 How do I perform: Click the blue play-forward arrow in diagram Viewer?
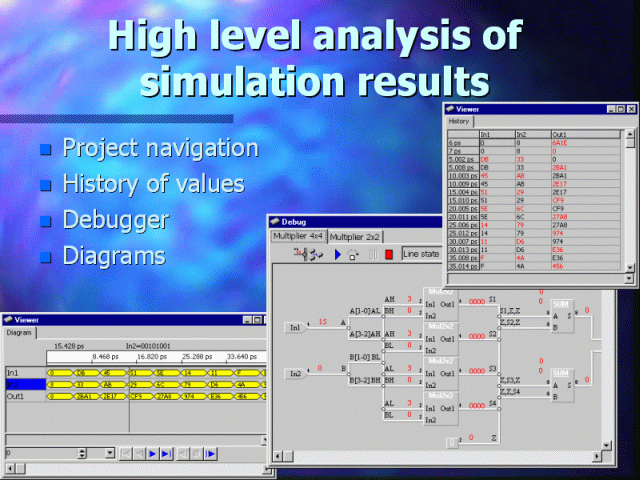pos(153,453)
